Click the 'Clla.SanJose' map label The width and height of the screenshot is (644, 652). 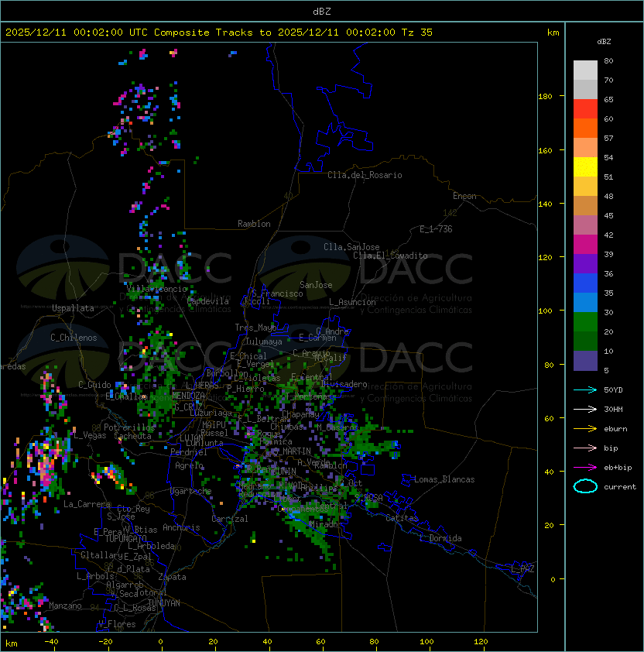click(x=351, y=247)
